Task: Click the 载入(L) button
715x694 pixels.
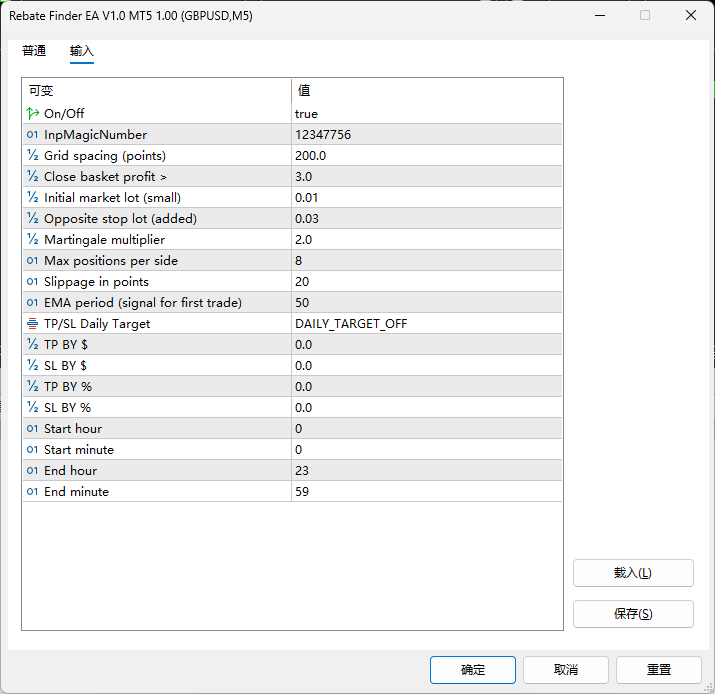Action: tap(632, 573)
